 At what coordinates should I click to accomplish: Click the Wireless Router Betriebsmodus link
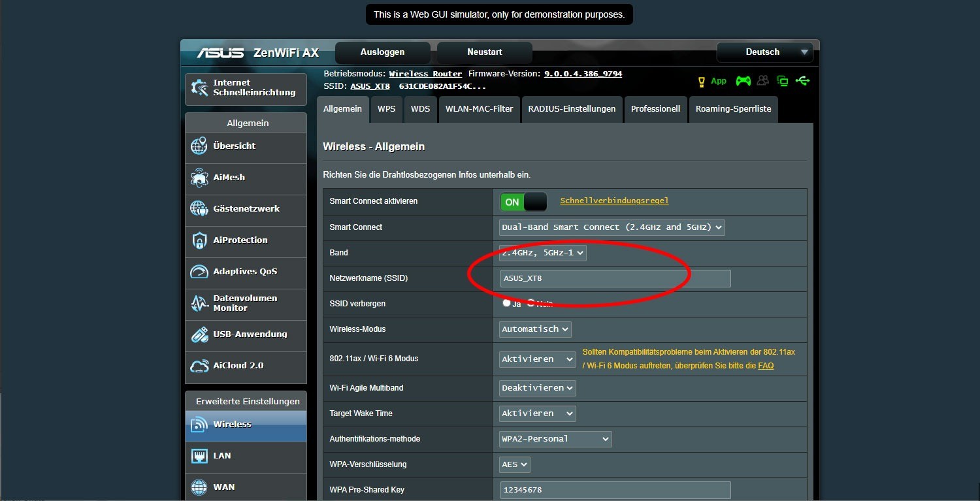click(425, 74)
